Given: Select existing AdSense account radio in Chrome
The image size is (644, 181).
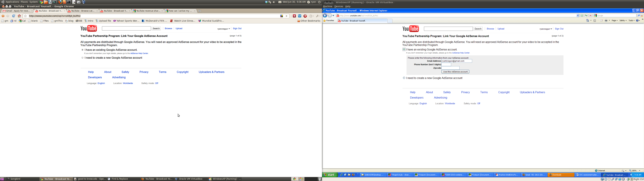Looking at the screenshot, I should [83, 50].
